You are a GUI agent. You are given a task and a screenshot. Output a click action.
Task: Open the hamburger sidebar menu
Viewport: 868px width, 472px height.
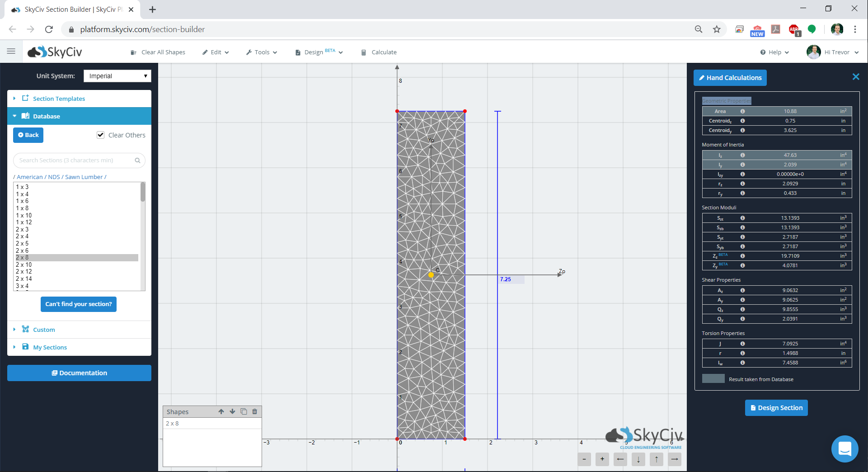11,52
